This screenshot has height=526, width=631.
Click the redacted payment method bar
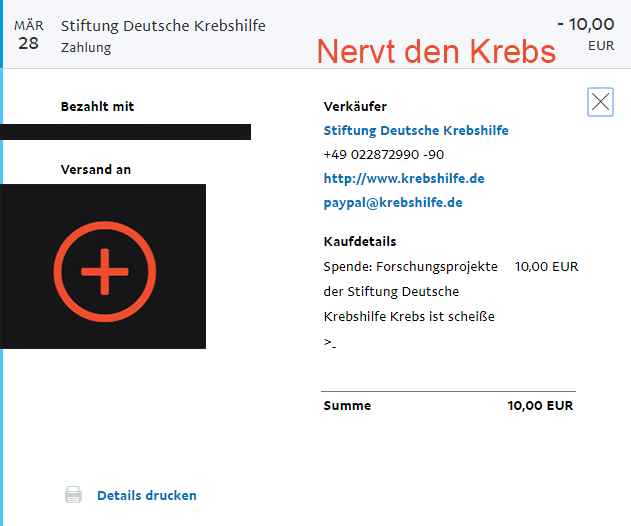(x=125, y=132)
